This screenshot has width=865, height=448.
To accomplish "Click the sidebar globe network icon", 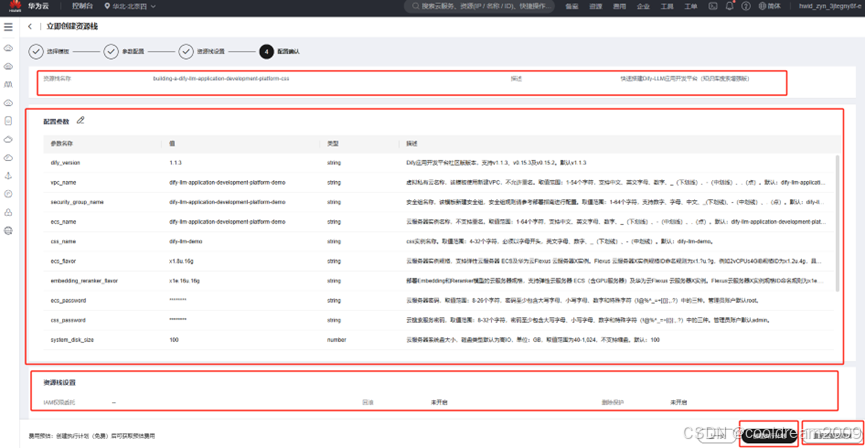I will pyautogui.click(x=8, y=231).
